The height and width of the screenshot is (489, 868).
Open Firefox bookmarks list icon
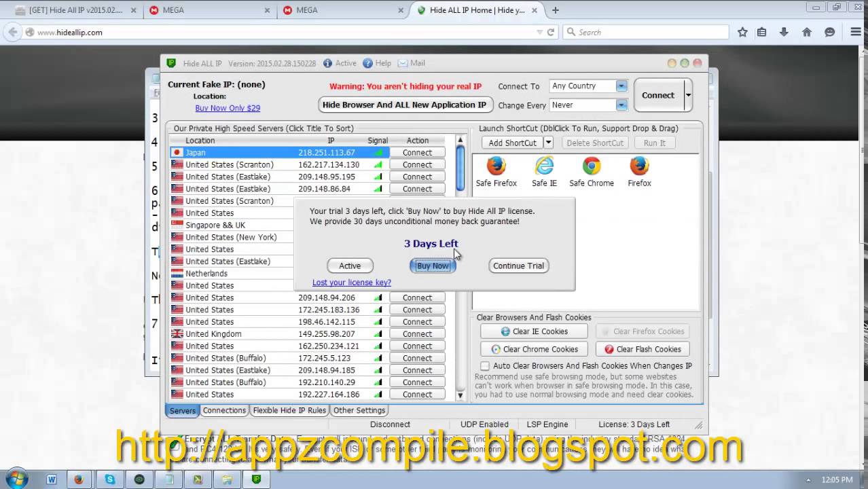pyautogui.click(x=761, y=32)
